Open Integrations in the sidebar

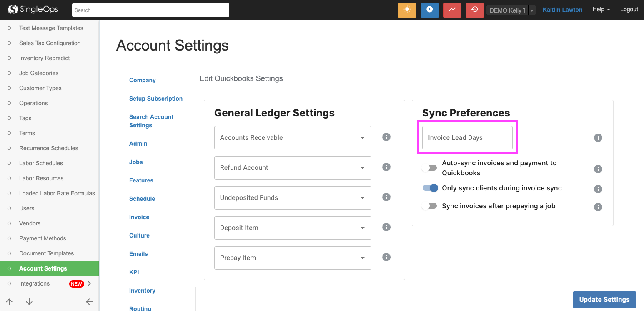pyautogui.click(x=34, y=283)
